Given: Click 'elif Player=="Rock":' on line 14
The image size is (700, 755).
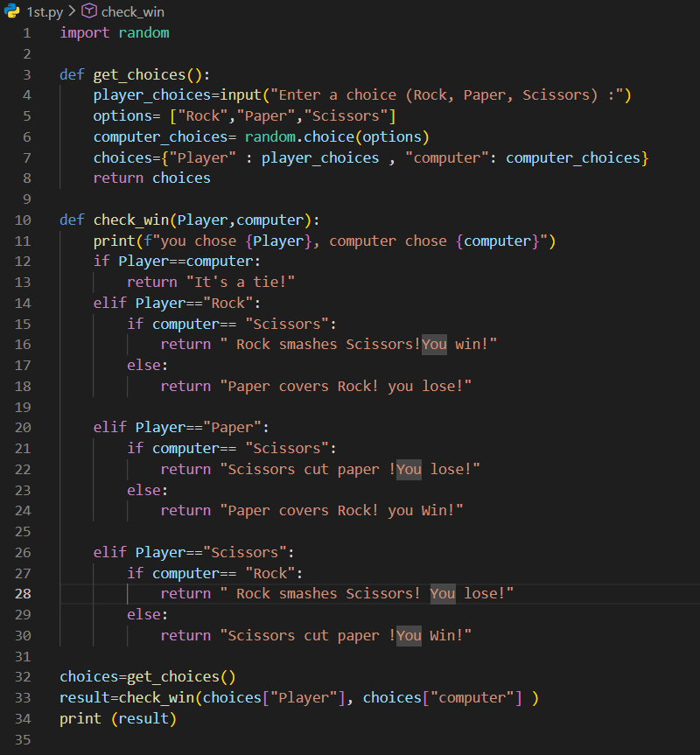Looking at the screenshot, I should (x=177, y=304).
